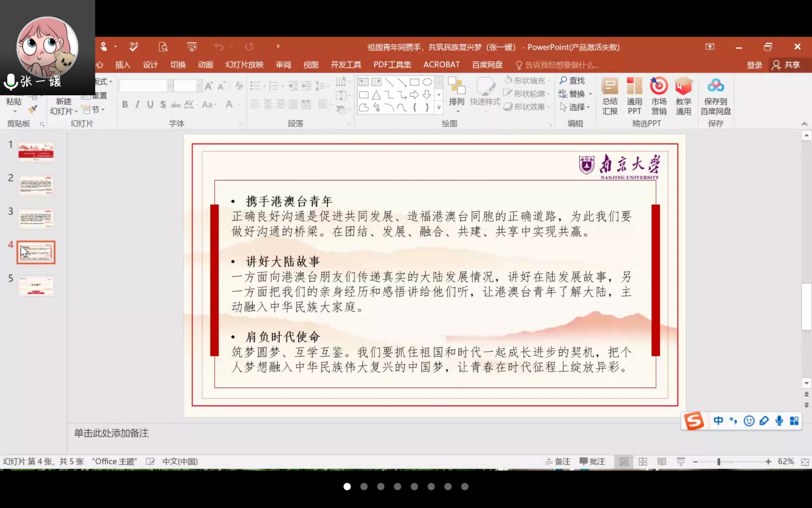
Task: Click the Sogou voice input microphone icon
Action: (779, 421)
